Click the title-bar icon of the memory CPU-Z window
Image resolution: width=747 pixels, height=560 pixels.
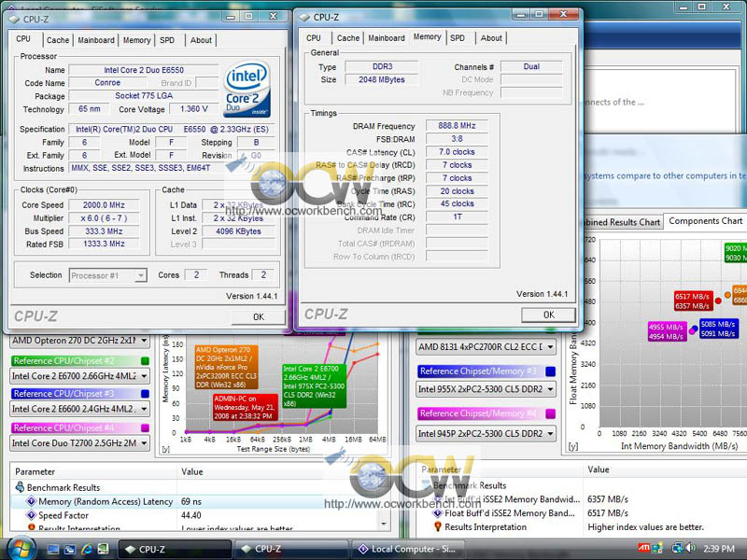[304, 18]
